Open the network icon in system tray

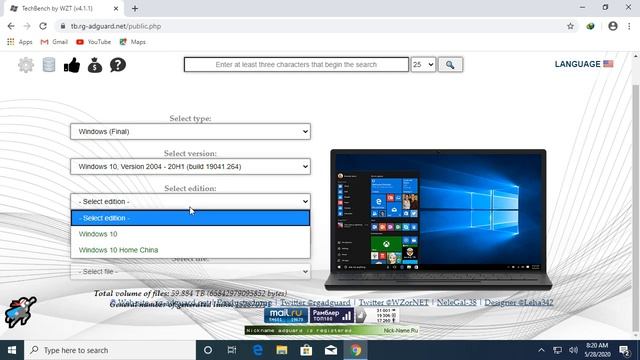pos(557,350)
